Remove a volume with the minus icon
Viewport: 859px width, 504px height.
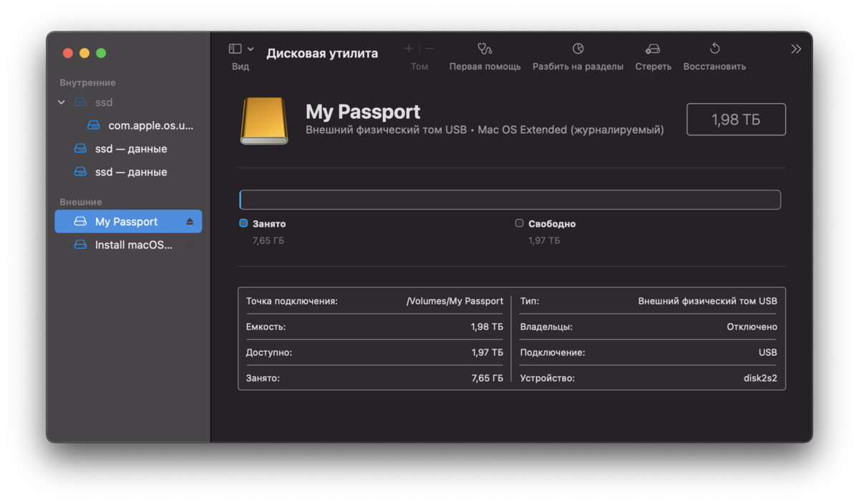coord(429,49)
